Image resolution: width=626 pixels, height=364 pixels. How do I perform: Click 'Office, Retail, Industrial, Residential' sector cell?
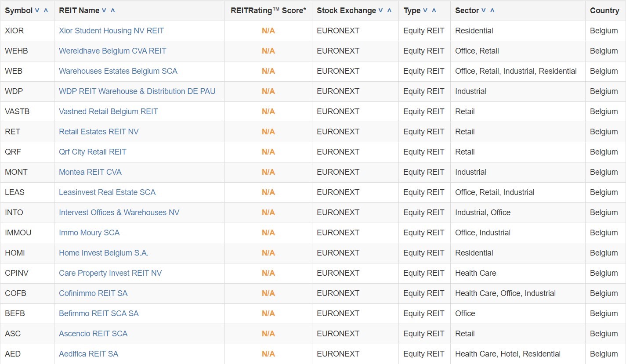coord(518,71)
